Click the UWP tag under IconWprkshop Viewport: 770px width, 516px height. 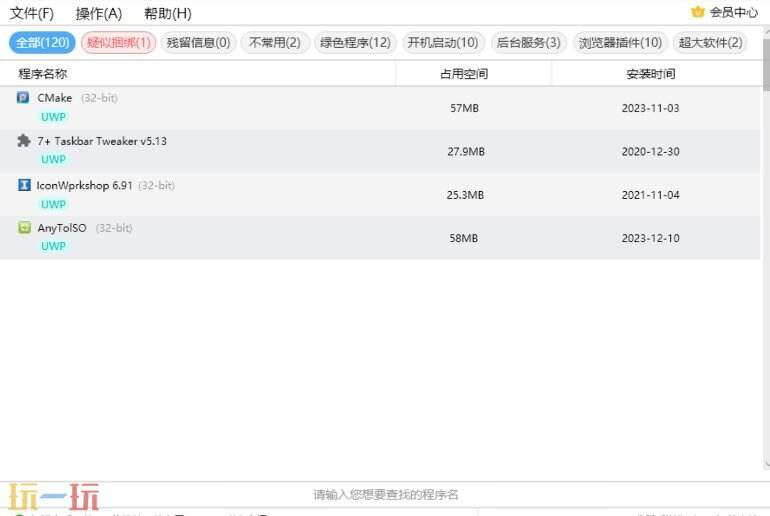pyautogui.click(x=53, y=204)
